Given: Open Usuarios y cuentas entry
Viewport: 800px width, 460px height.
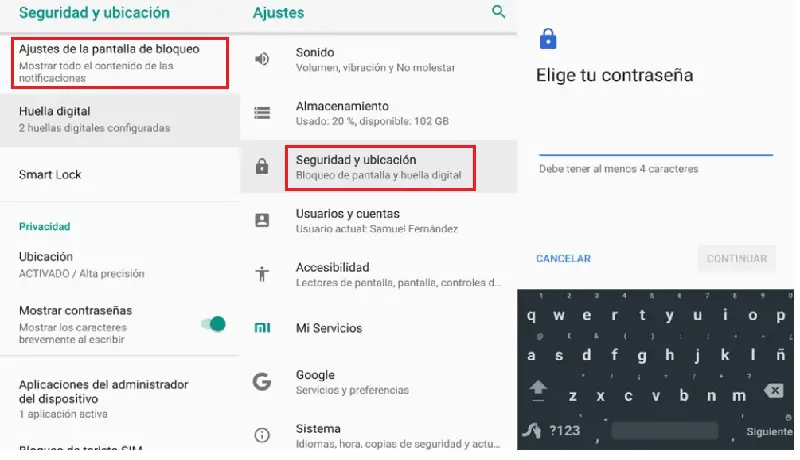Looking at the screenshot, I should click(378, 220).
